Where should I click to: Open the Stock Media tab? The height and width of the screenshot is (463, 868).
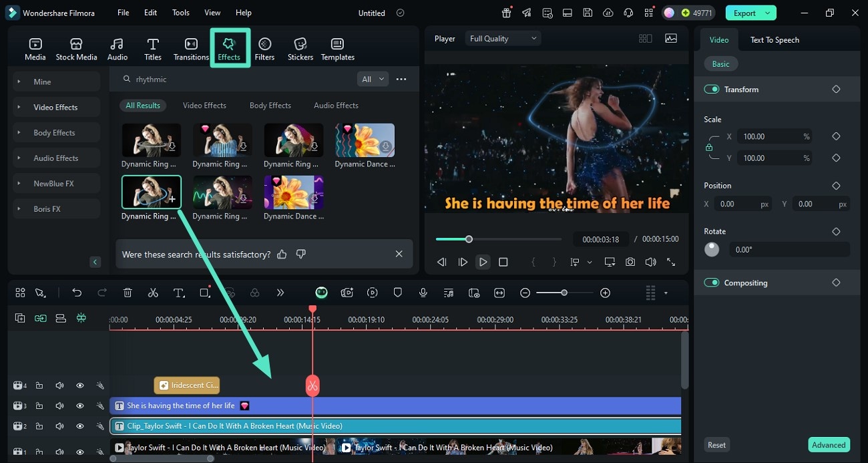pyautogui.click(x=76, y=49)
